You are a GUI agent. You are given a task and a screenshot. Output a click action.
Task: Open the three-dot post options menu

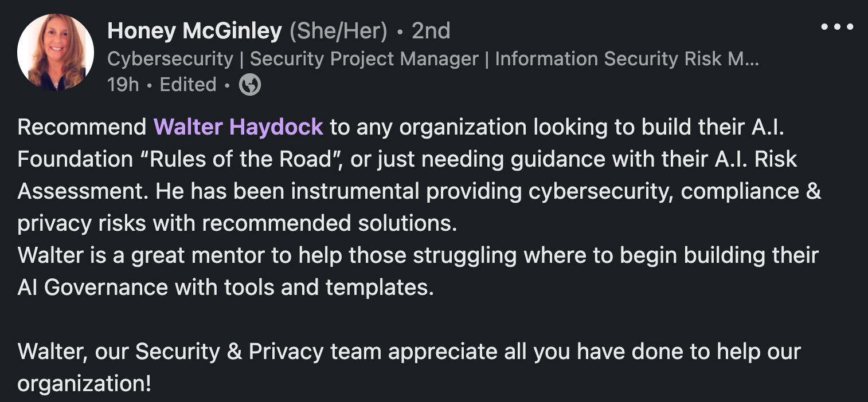click(837, 27)
